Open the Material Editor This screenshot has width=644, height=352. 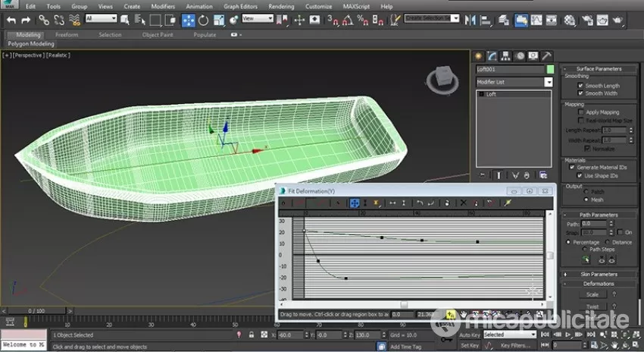coord(569,20)
